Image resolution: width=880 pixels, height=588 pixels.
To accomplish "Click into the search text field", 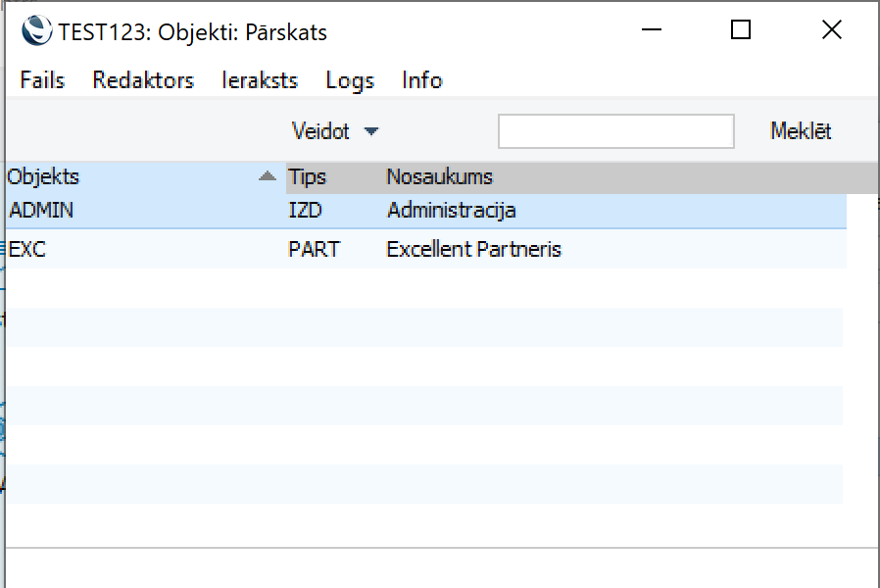I will coord(615,131).
